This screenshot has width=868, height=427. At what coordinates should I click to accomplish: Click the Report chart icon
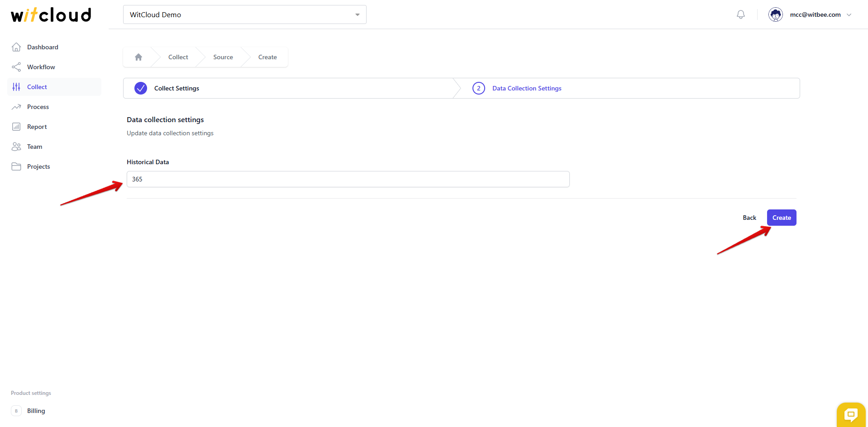tap(16, 127)
